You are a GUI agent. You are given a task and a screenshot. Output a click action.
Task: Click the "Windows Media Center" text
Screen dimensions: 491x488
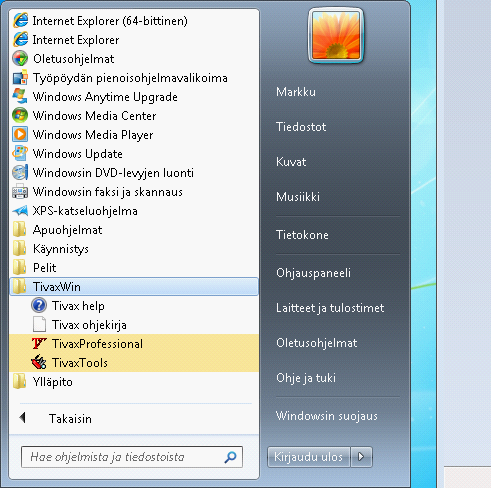[x=94, y=116]
